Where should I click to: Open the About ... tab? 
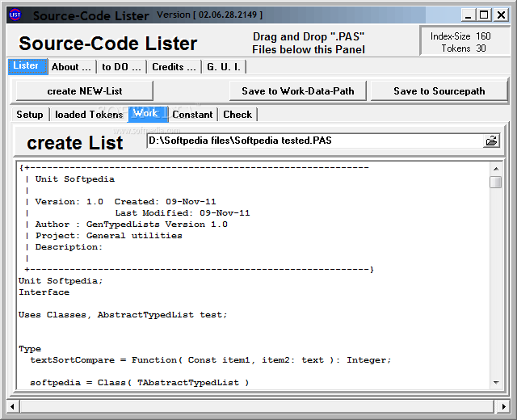pos(71,67)
